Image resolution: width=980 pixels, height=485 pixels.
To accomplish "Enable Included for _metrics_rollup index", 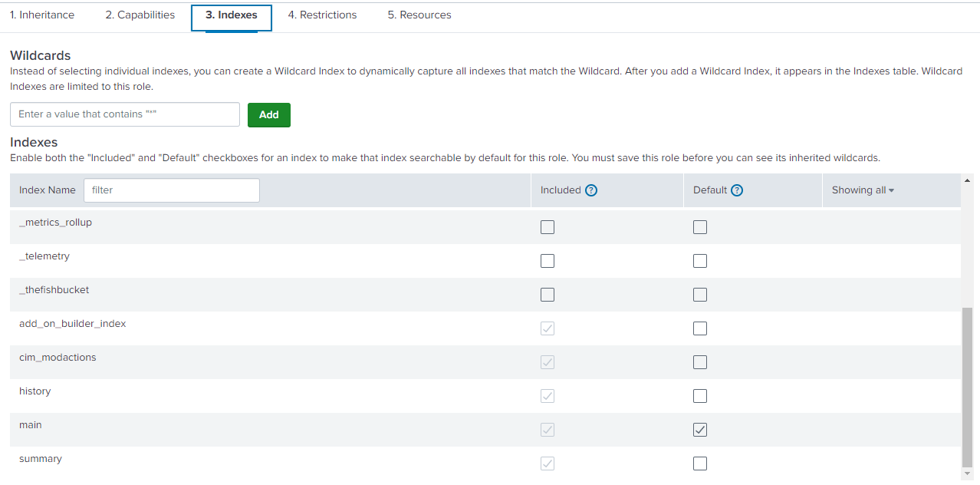I will [x=548, y=227].
